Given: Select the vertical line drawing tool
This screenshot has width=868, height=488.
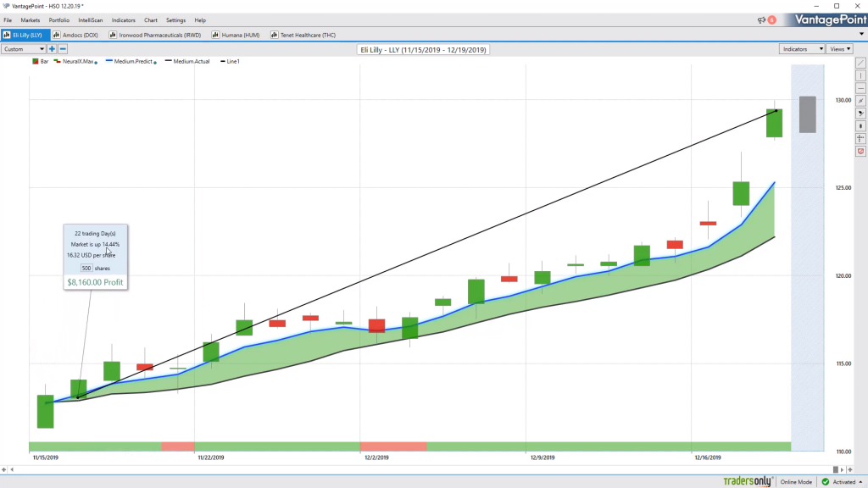Looking at the screenshot, I should 861,75.
